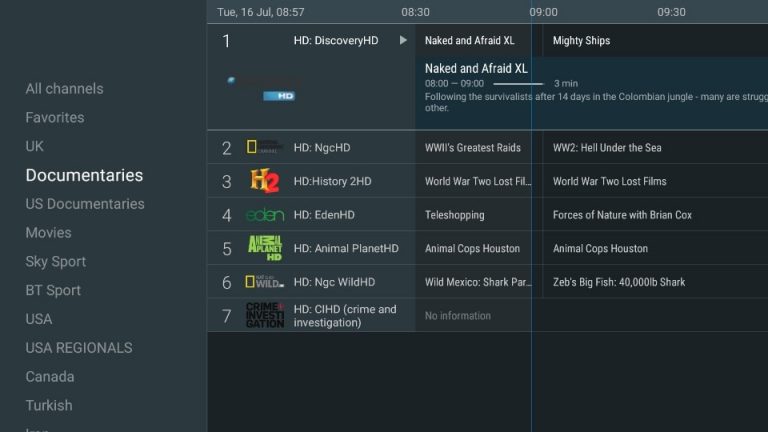
Task: Select channel HD: DiscoveryHD
Action: (336, 41)
